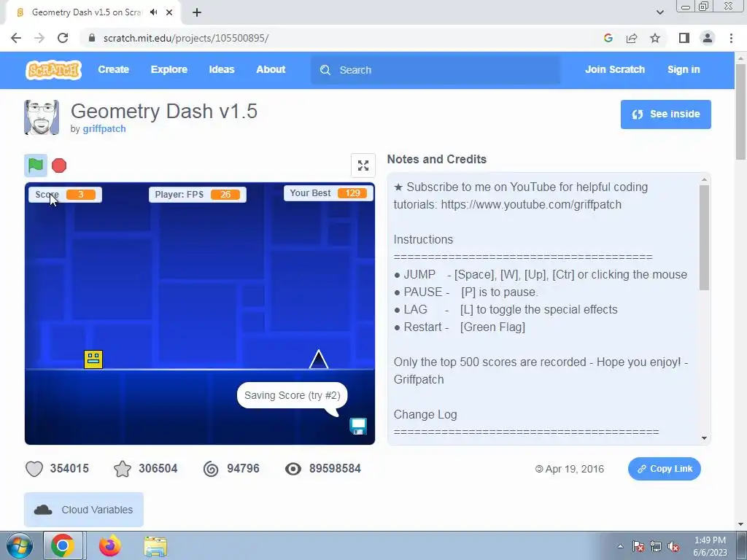Click the Score variable monitor
Image resolution: width=747 pixels, height=560 pixels.
tap(65, 194)
